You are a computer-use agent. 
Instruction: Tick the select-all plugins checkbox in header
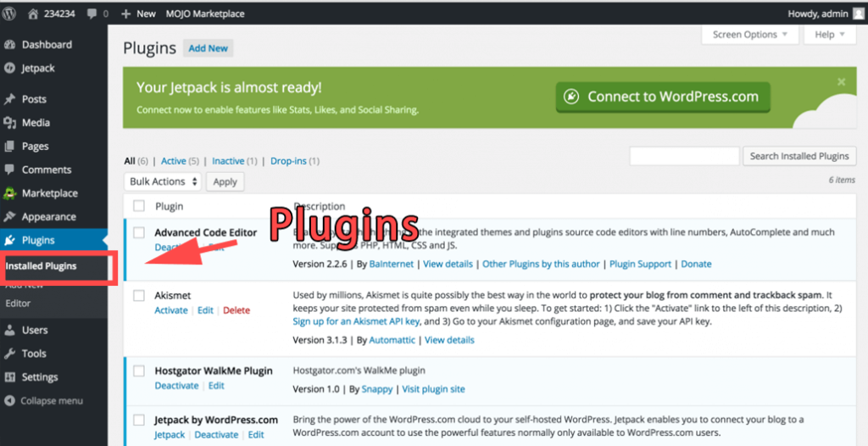[x=139, y=206]
